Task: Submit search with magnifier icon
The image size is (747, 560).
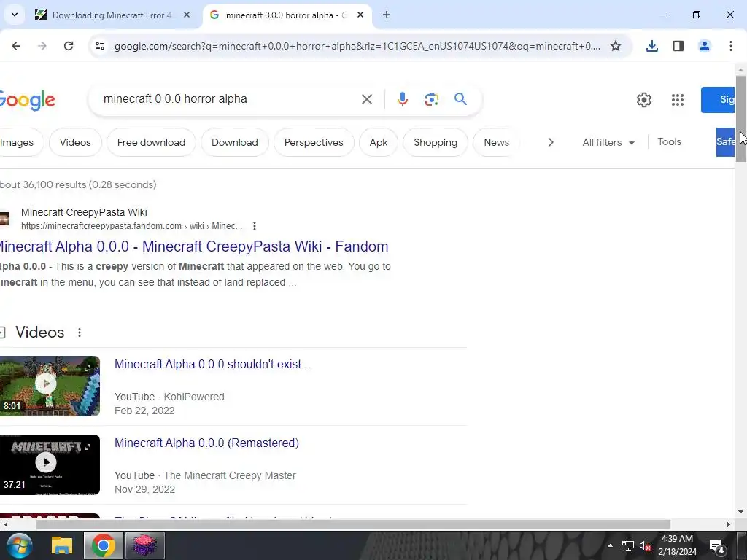Action: coord(460,99)
